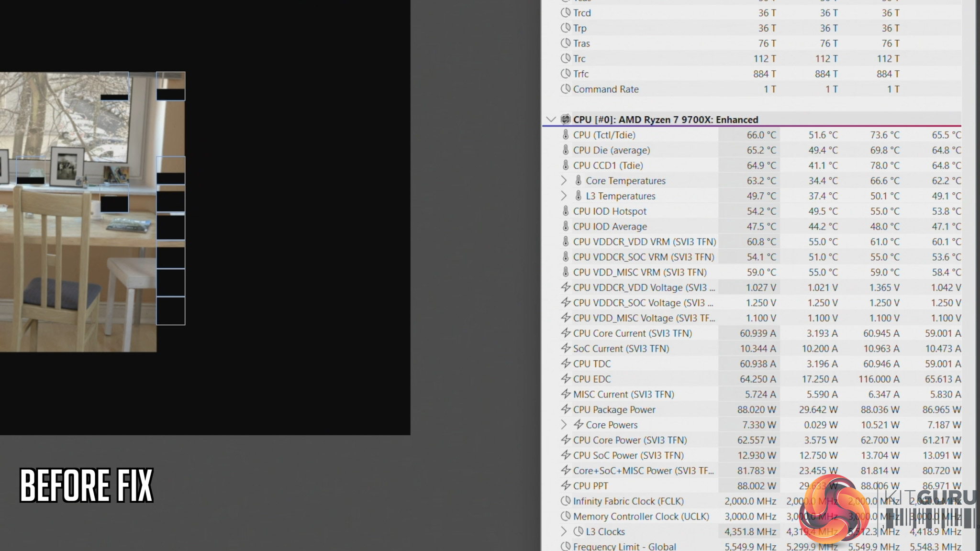
Task: Collapse the CPU [#0] AMD Ryzen 7 9700X section
Action: (x=551, y=120)
